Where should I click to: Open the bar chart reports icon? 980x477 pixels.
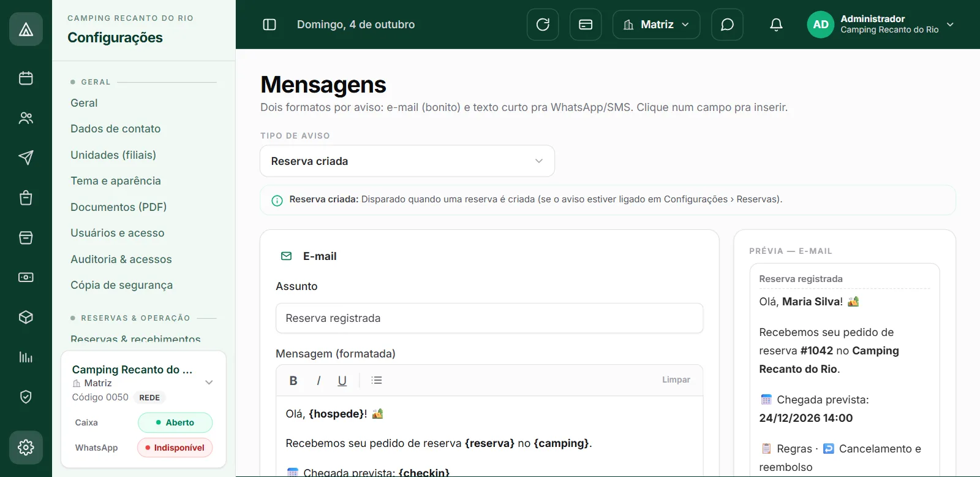coord(26,357)
